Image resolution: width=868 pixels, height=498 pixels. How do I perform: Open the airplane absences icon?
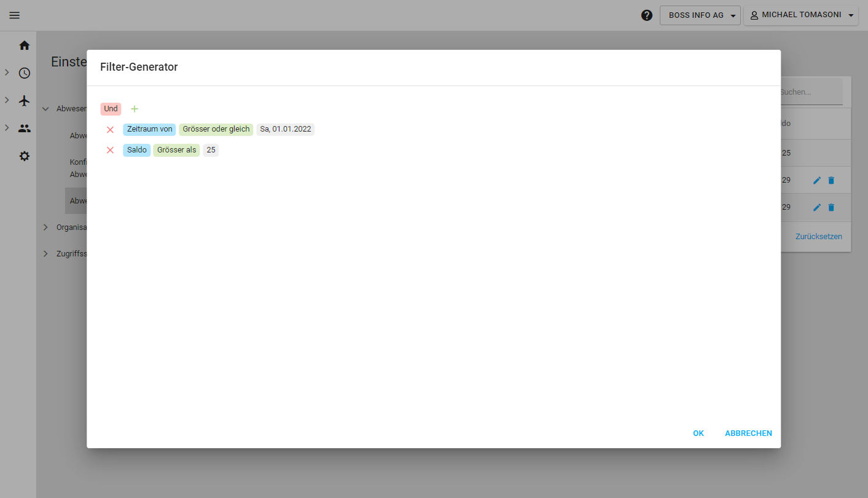(25, 101)
